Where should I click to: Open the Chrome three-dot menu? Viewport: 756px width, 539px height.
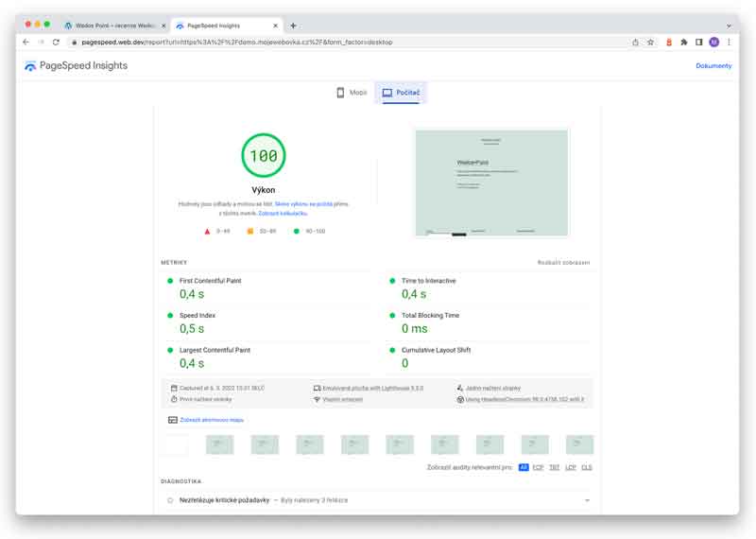pos(729,42)
